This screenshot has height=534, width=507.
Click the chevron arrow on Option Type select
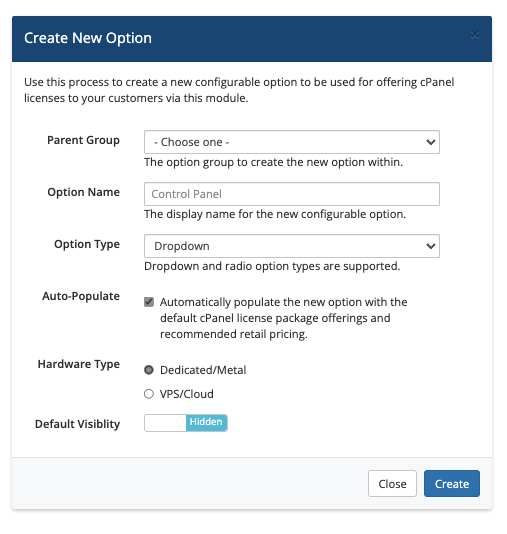coord(431,246)
